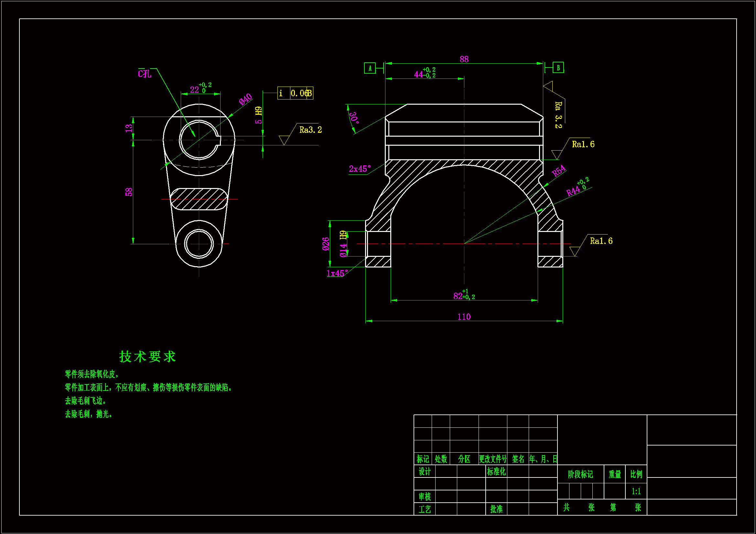
Task: Click the 1:1 scale cell in title block
Action: click(x=636, y=491)
